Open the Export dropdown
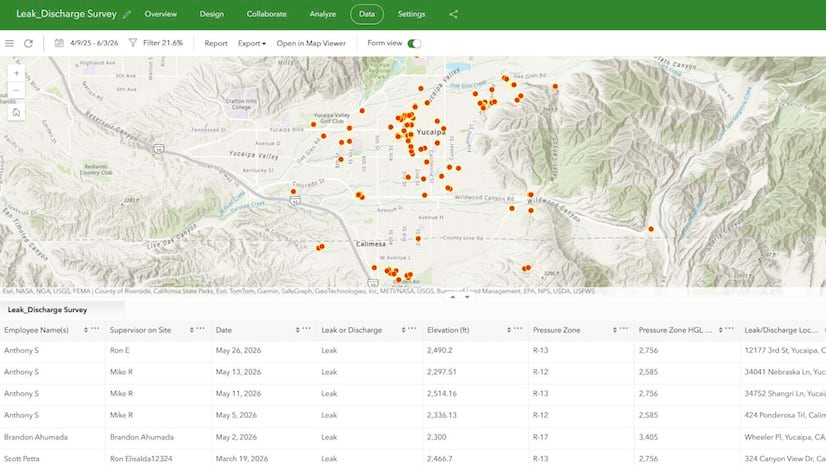Screen dimensions: 826x465 coord(252,43)
